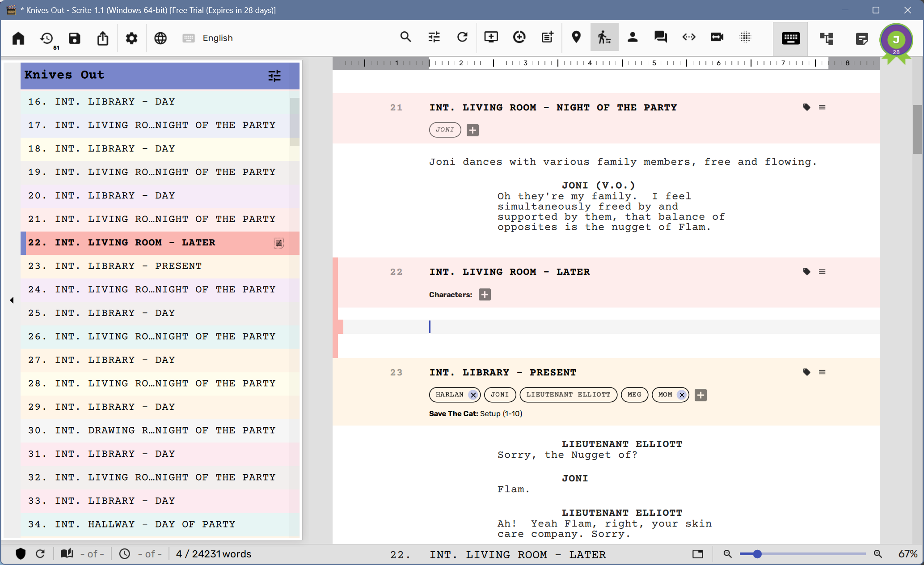Toggle the on-screen keyboard screenplay tab
924x565 pixels.
click(790, 38)
